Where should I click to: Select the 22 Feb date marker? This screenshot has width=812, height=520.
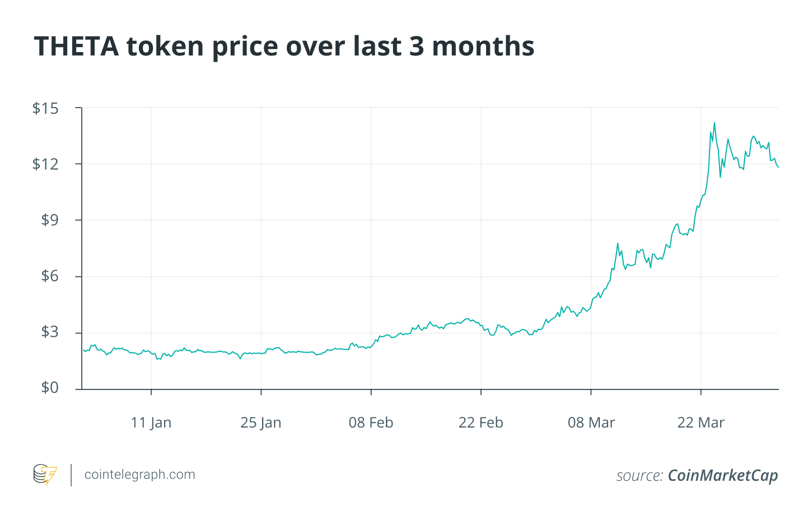pyautogui.click(x=481, y=422)
